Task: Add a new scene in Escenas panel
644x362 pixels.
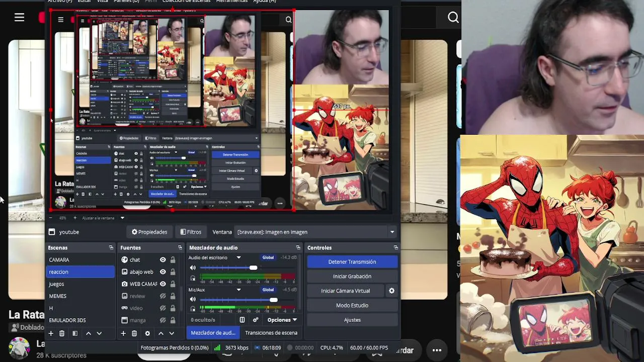Action: [51, 333]
